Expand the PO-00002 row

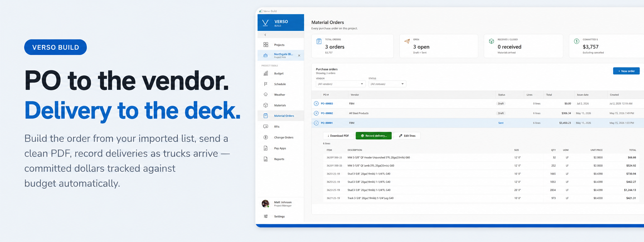(x=316, y=113)
